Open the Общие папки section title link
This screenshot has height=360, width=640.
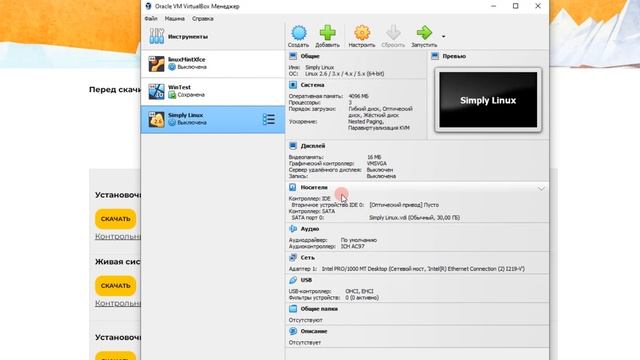[319, 309]
